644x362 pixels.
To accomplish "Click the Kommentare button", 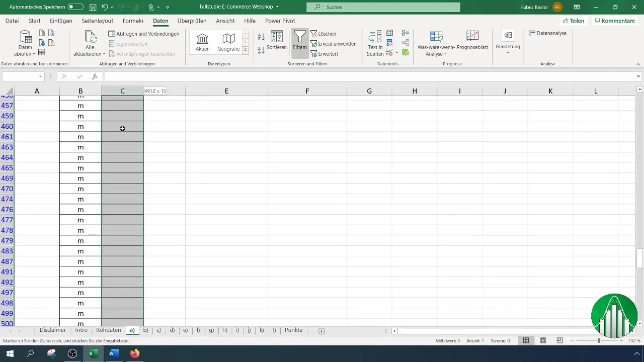I will (614, 21).
